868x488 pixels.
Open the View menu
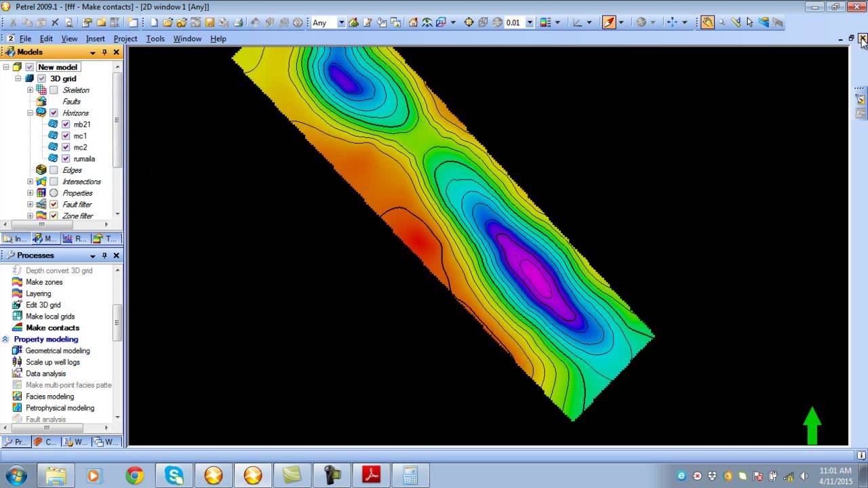[x=69, y=39]
